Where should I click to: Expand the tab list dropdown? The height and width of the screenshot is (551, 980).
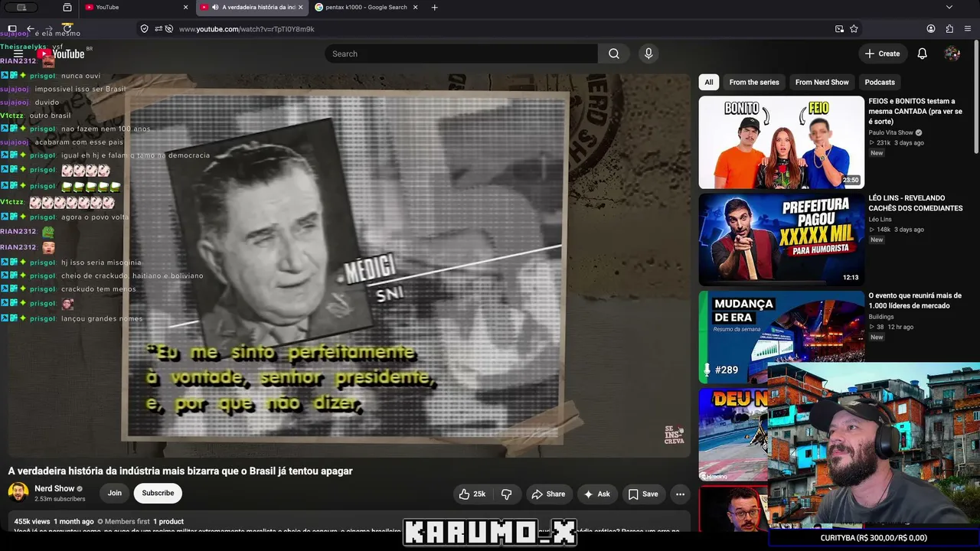click(949, 8)
